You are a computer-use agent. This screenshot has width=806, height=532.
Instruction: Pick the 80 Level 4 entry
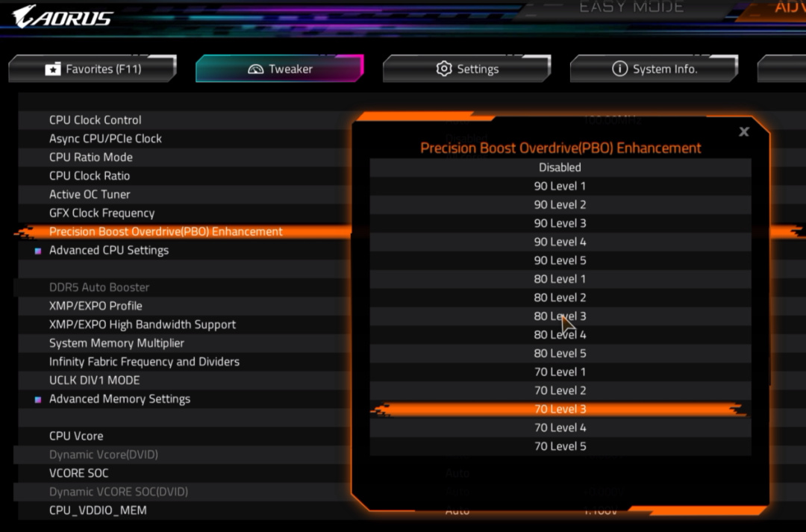560,334
